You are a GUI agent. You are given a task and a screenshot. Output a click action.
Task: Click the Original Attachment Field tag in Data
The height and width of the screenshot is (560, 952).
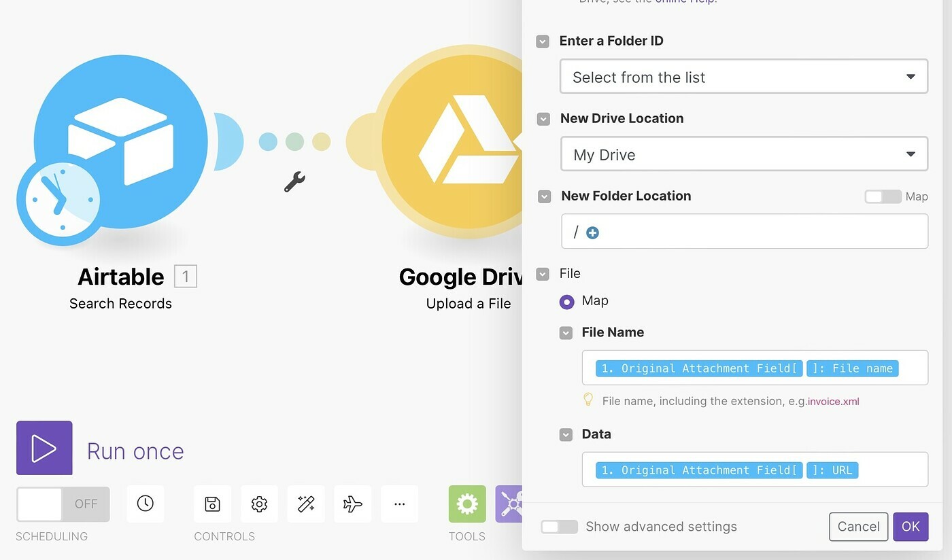point(699,470)
